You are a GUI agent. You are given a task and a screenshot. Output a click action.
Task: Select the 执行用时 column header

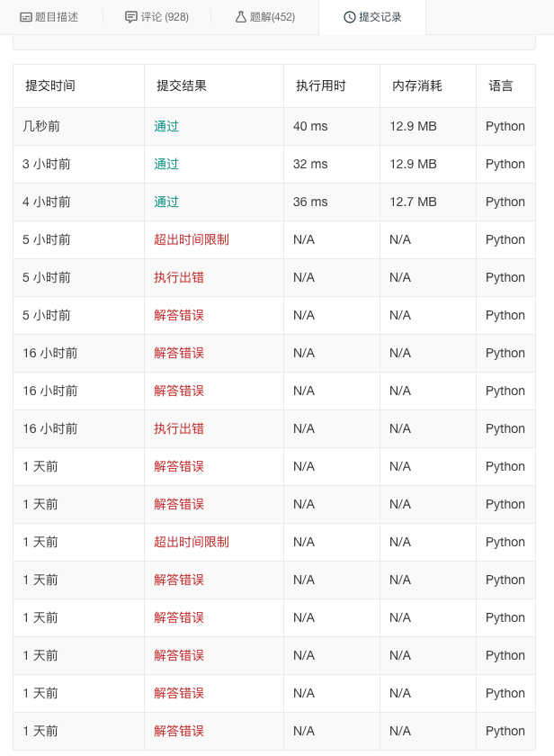click(x=321, y=86)
